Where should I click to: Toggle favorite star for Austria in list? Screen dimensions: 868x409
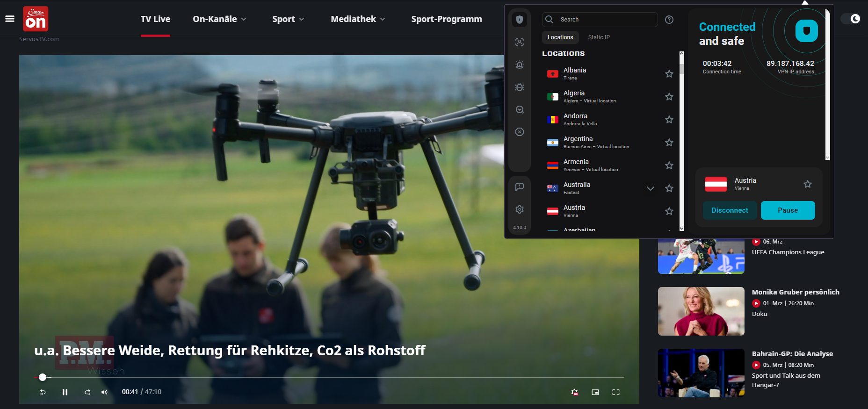[669, 211]
